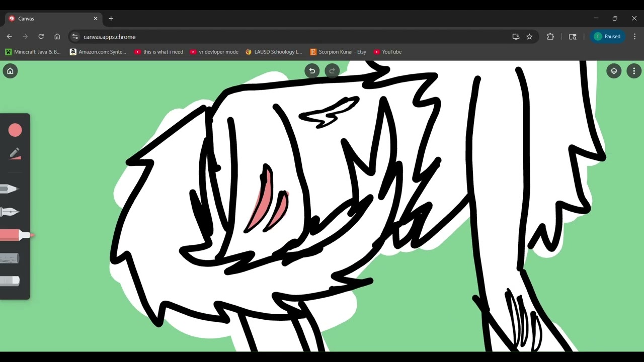This screenshot has width=644, height=362.
Task: Open Amazon.com bookmark
Action: pos(98,52)
